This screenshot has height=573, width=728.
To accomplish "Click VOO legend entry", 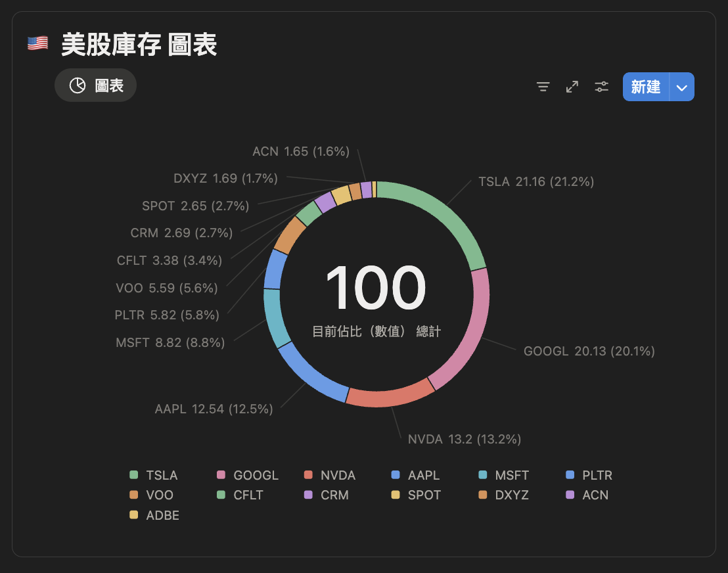I will click(151, 495).
